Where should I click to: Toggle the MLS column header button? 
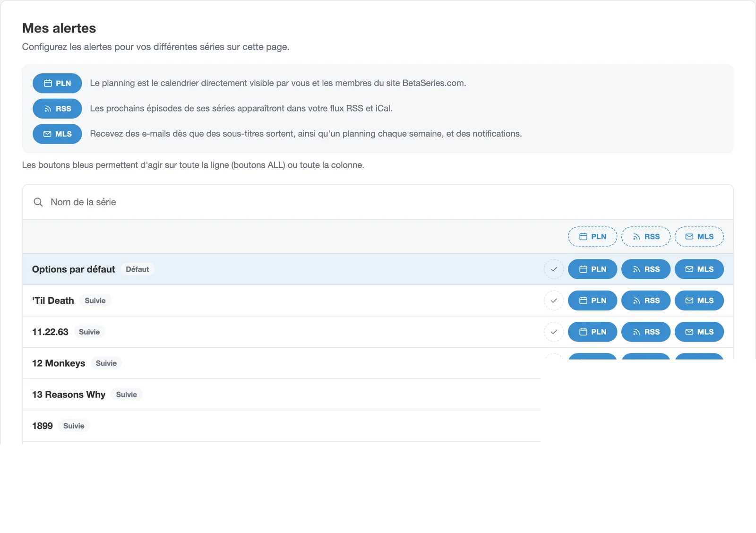(x=699, y=237)
